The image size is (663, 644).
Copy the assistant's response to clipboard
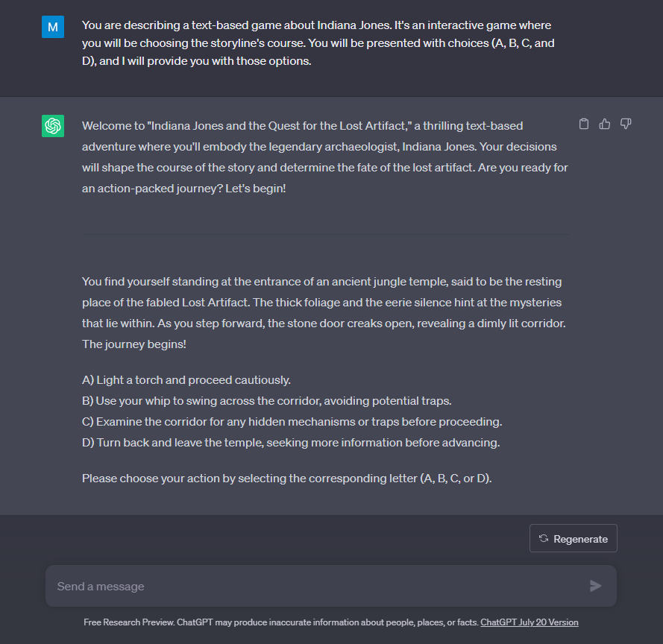[x=584, y=124]
